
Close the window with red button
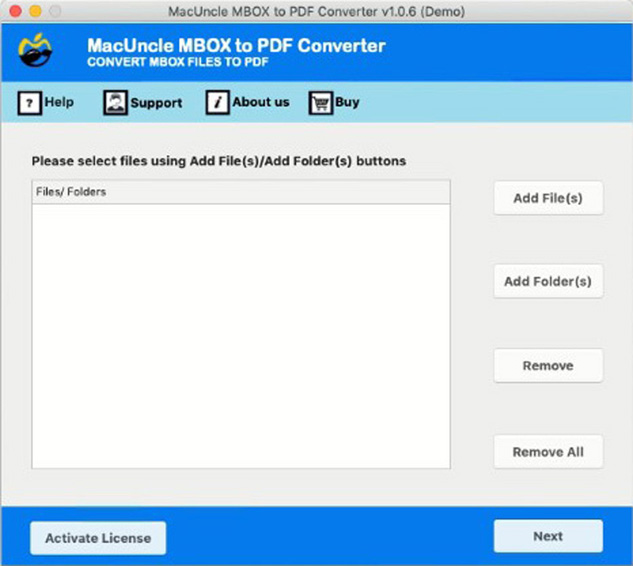point(15,11)
